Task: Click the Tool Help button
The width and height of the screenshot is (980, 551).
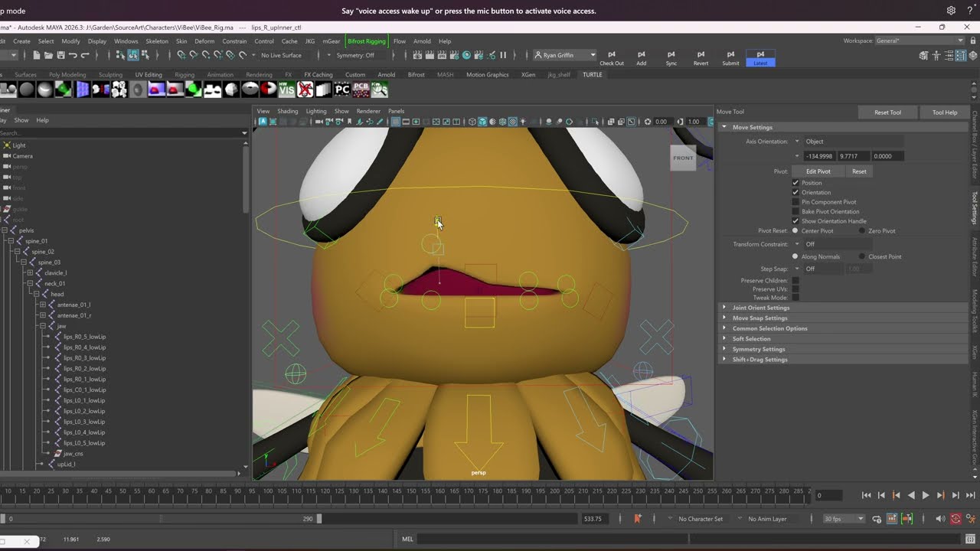Action: coord(945,112)
